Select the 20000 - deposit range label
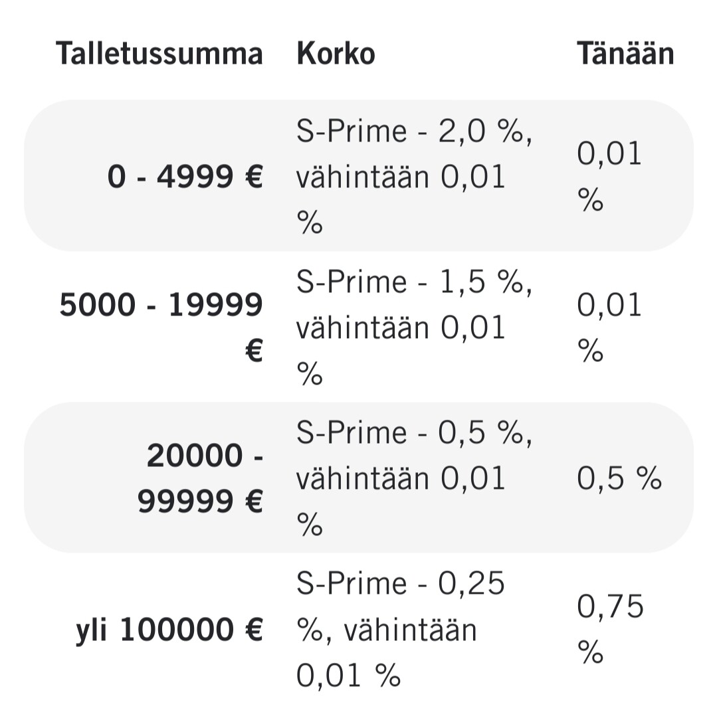 (205, 456)
